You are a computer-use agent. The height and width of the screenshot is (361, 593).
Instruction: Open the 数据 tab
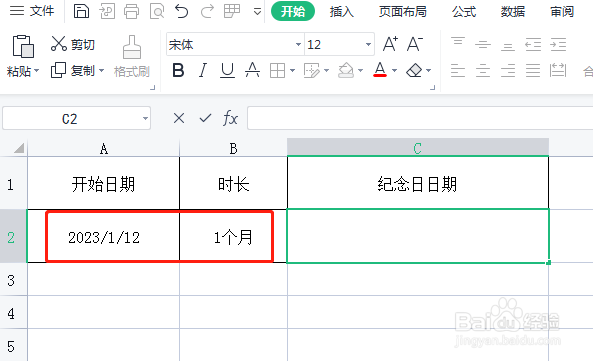[513, 11]
